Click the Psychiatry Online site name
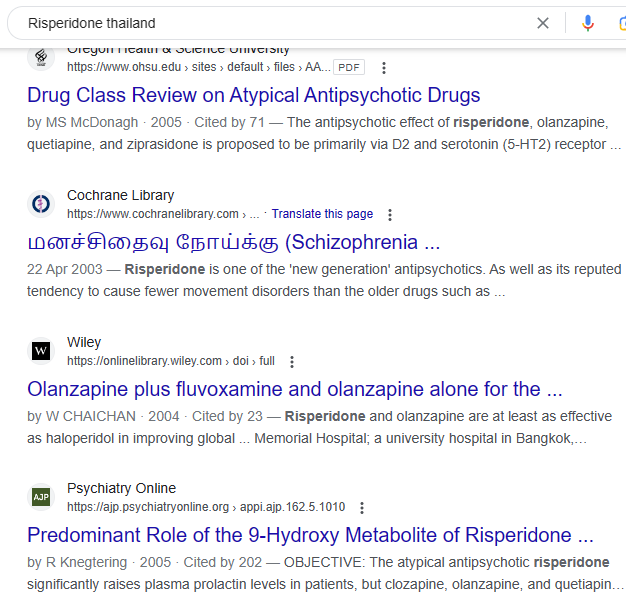This screenshot has width=626, height=602. (x=121, y=488)
